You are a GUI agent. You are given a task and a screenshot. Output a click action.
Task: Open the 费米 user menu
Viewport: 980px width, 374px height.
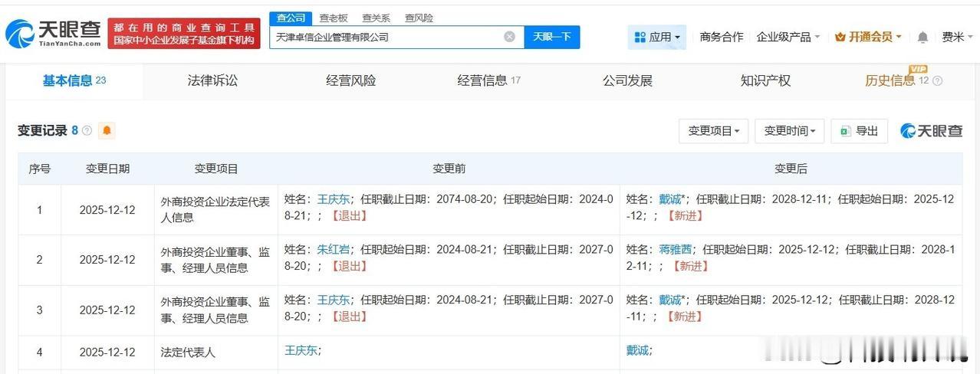958,37
